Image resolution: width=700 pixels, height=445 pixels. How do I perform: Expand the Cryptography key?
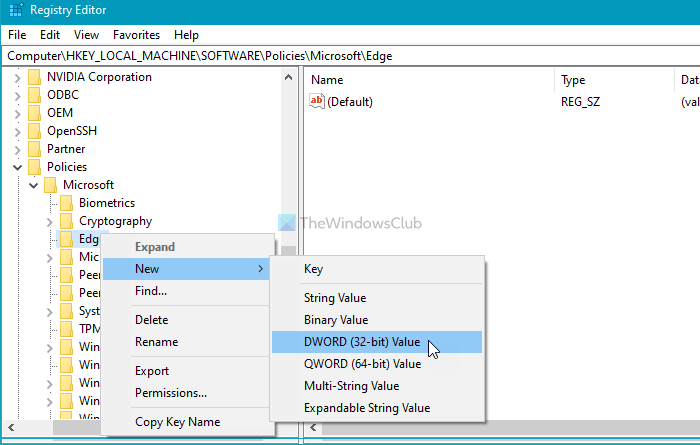pos(50,222)
